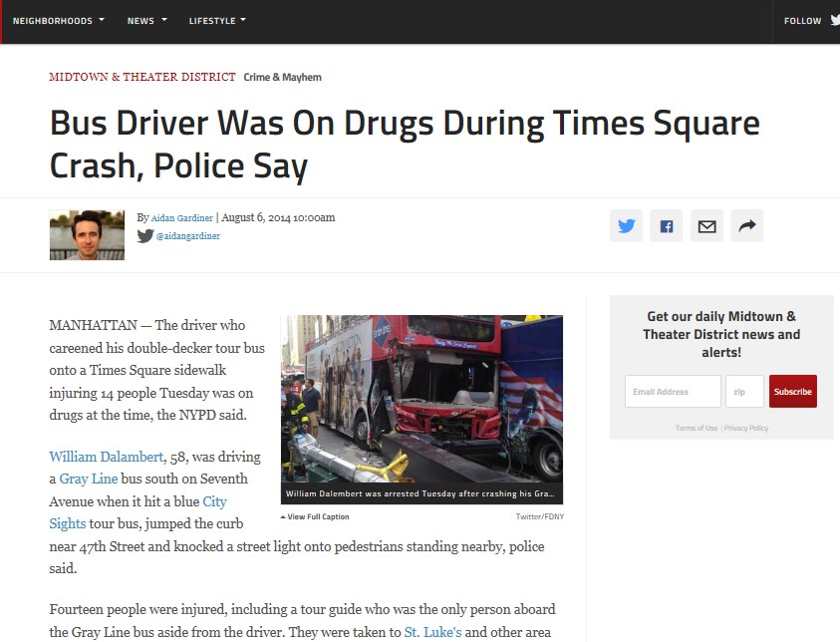The image size is (840, 642).
Task: Click the St. Luke's link
Action: (x=435, y=631)
